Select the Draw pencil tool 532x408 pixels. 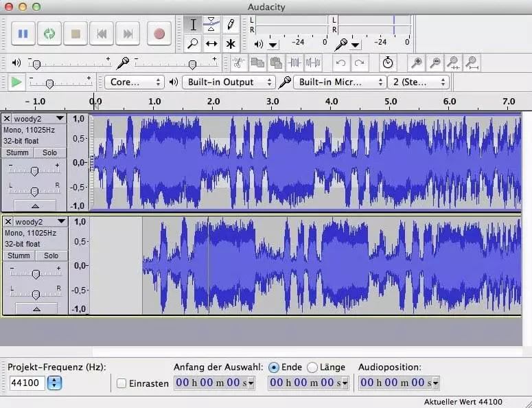(231, 25)
